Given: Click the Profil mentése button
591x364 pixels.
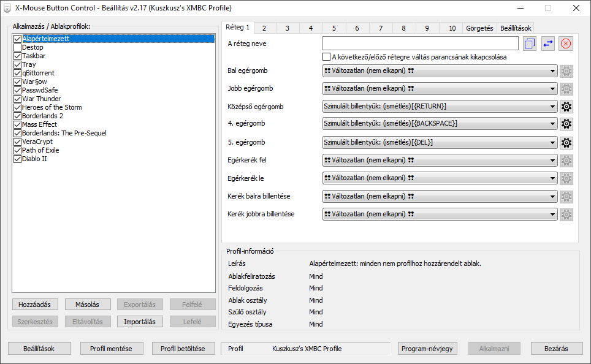Looking at the screenshot, I should point(111,349).
